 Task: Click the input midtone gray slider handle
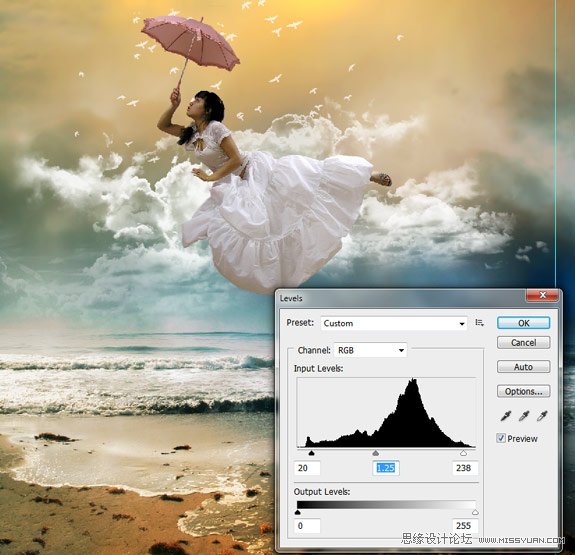[376, 453]
